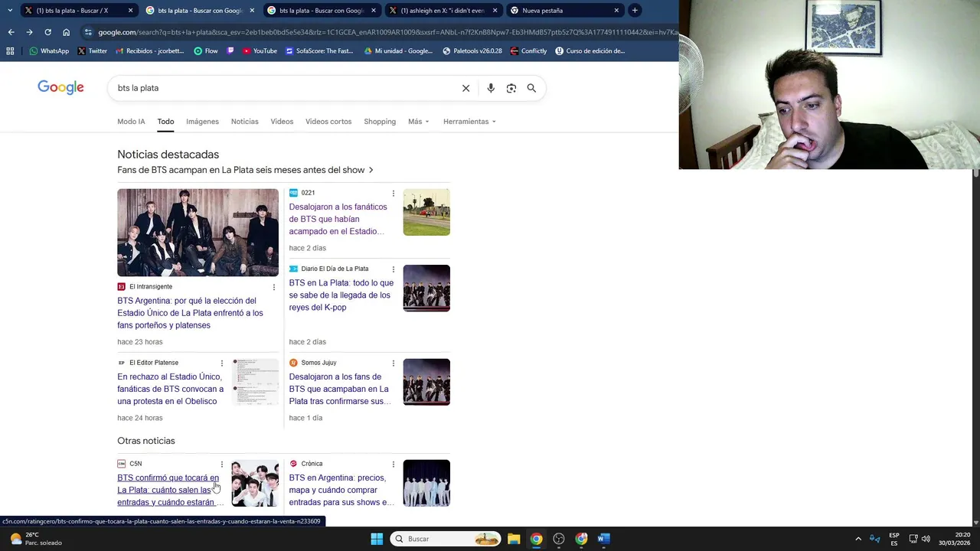Viewport: 980px width, 551px height.
Task: Open the Conflictly bookmark
Action: click(528, 51)
